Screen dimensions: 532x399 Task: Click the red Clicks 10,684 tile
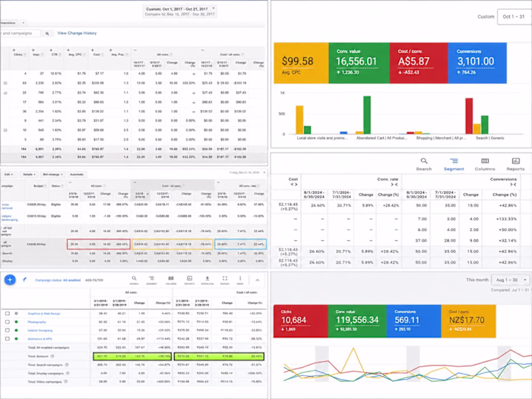pyautogui.click(x=301, y=321)
